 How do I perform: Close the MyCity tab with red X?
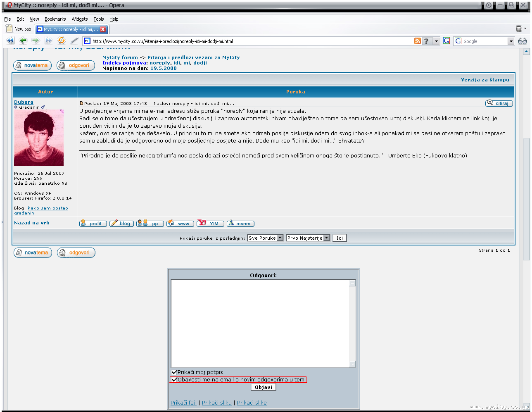[x=103, y=29]
